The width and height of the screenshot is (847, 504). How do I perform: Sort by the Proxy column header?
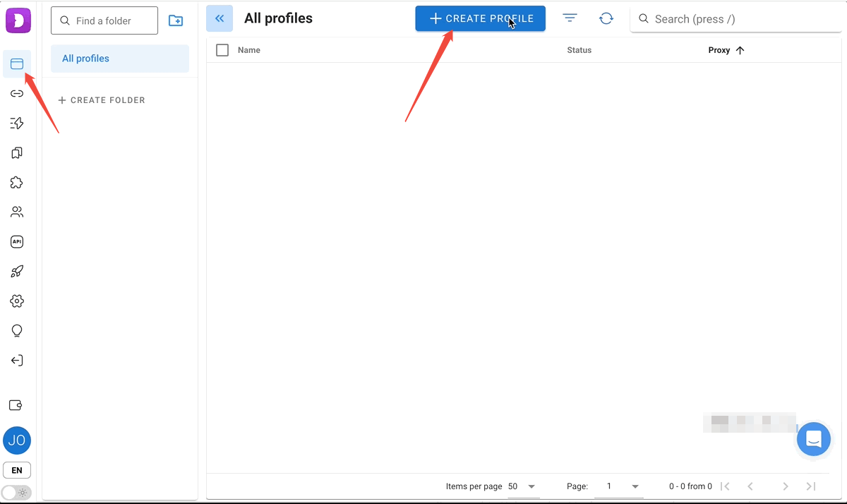(719, 50)
